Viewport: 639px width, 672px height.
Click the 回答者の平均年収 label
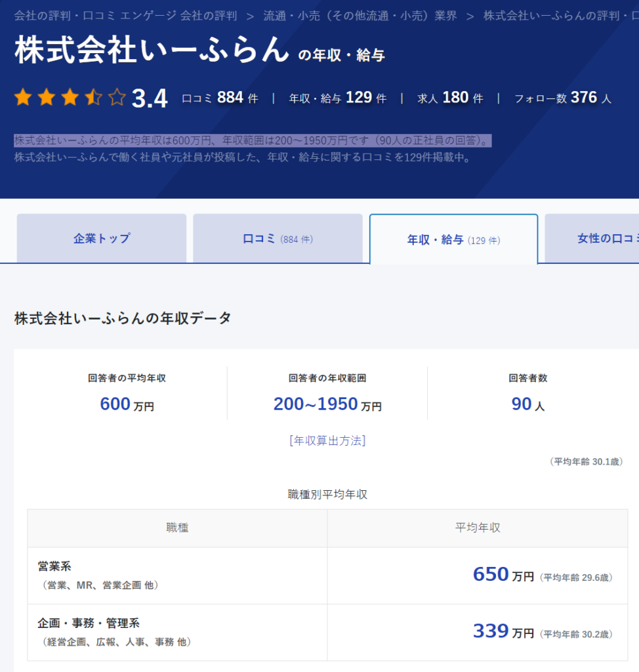click(x=127, y=378)
